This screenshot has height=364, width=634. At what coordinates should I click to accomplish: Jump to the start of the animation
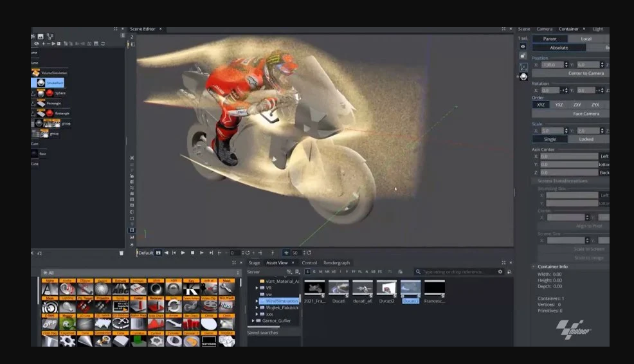coord(174,253)
